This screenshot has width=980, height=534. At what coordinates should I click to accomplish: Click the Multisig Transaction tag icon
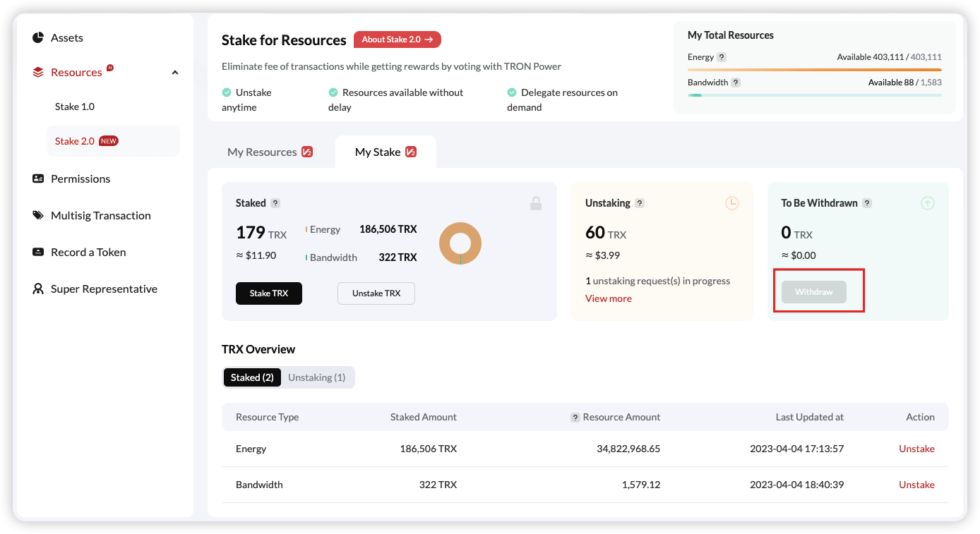pyautogui.click(x=38, y=215)
